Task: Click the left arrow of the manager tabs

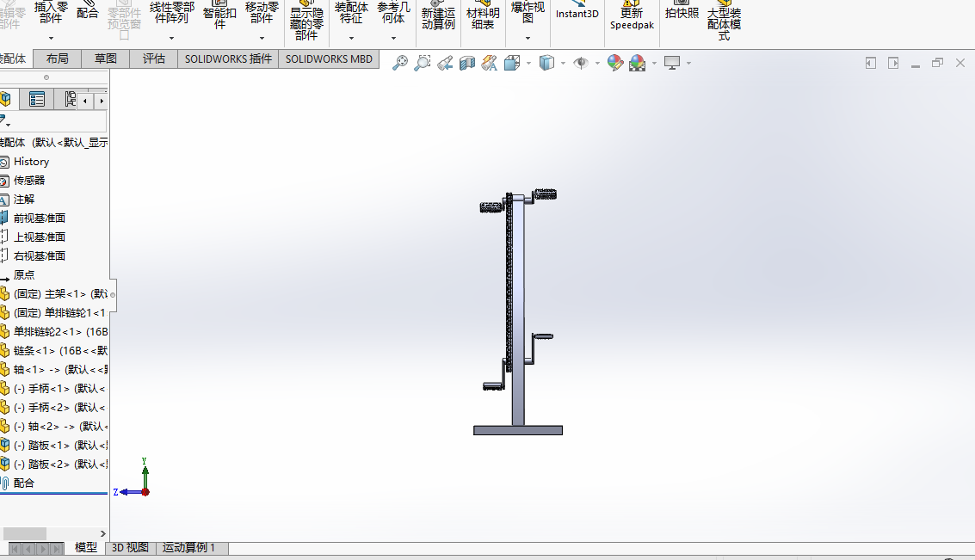Action: click(85, 101)
